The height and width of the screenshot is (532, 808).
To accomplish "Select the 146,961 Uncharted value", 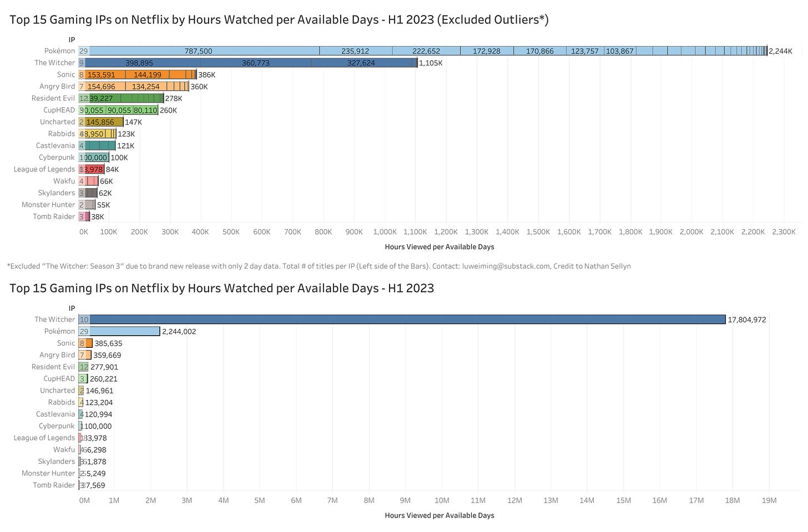I will tap(100, 391).
